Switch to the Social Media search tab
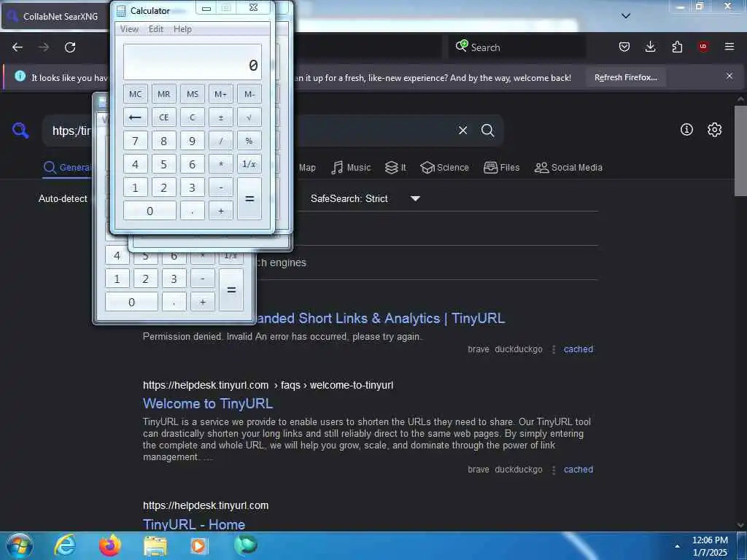 [568, 168]
